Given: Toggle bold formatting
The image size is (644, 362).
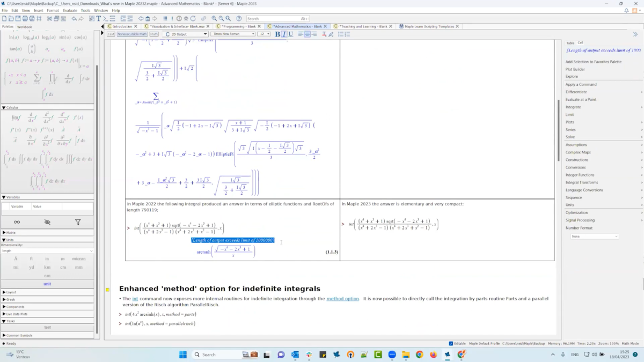Looking at the screenshot, I should click(277, 34).
